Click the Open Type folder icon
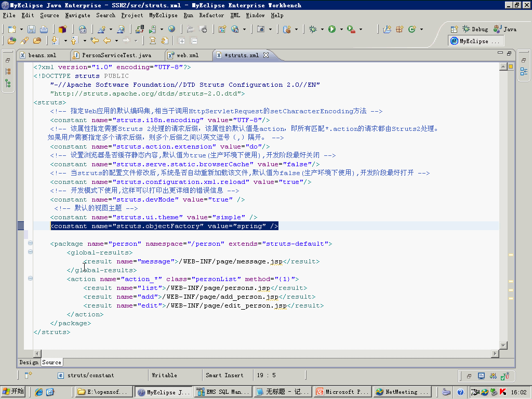This screenshot has width=532, height=399. point(12,41)
